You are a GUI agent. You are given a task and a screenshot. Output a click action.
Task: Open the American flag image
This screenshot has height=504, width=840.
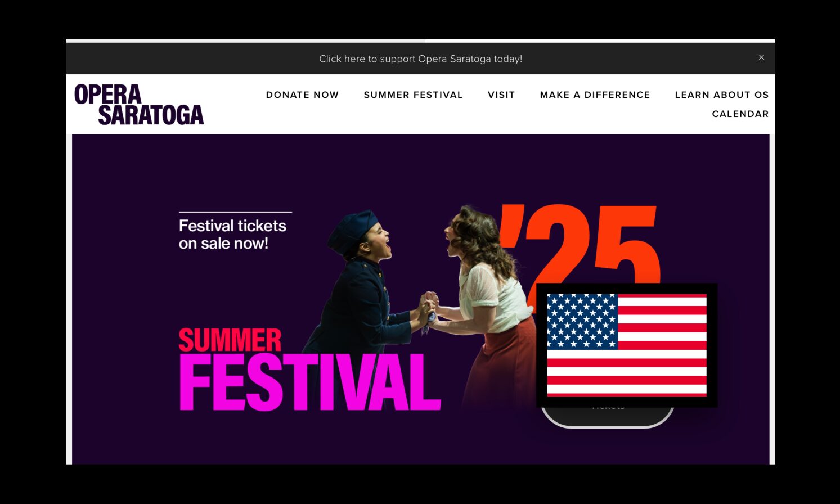point(627,345)
